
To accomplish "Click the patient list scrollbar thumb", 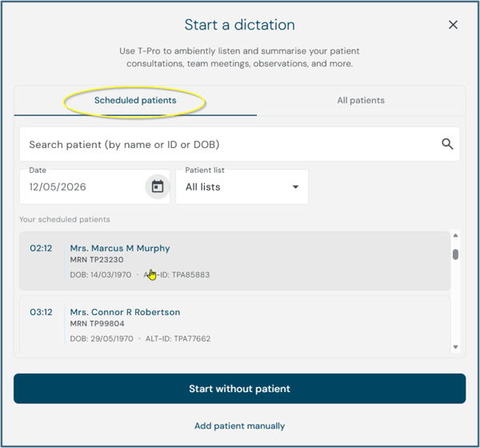I will (455, 254).
